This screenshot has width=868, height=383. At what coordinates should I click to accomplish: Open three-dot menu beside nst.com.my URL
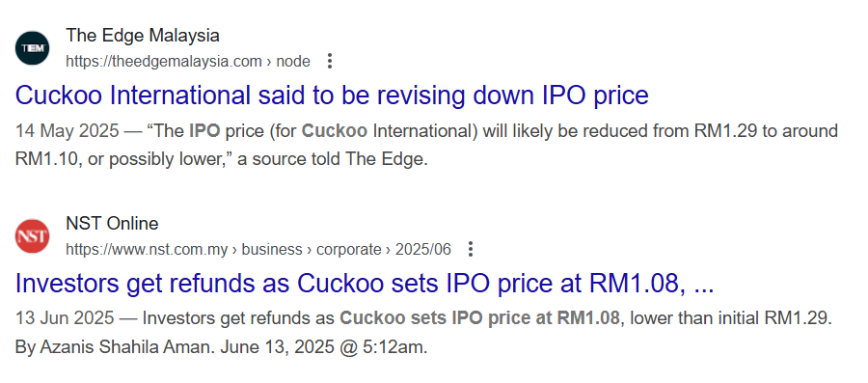[471, 249]
